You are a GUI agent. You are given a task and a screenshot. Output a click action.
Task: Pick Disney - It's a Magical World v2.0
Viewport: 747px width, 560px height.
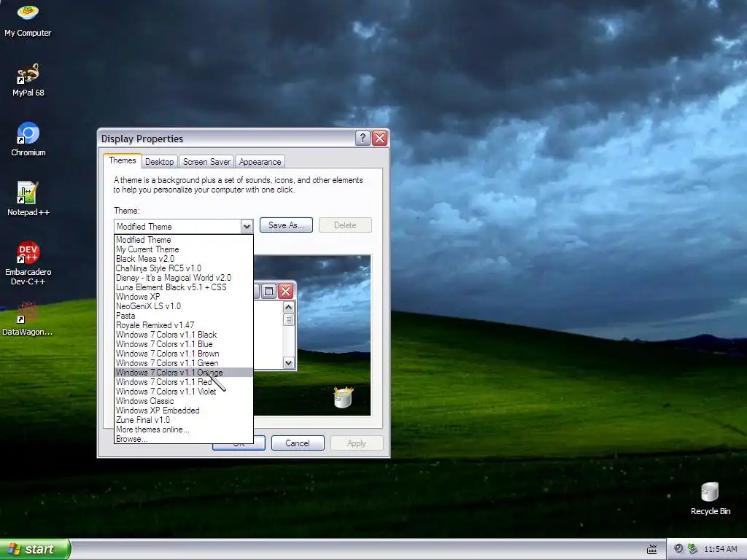tap(183, 278)
